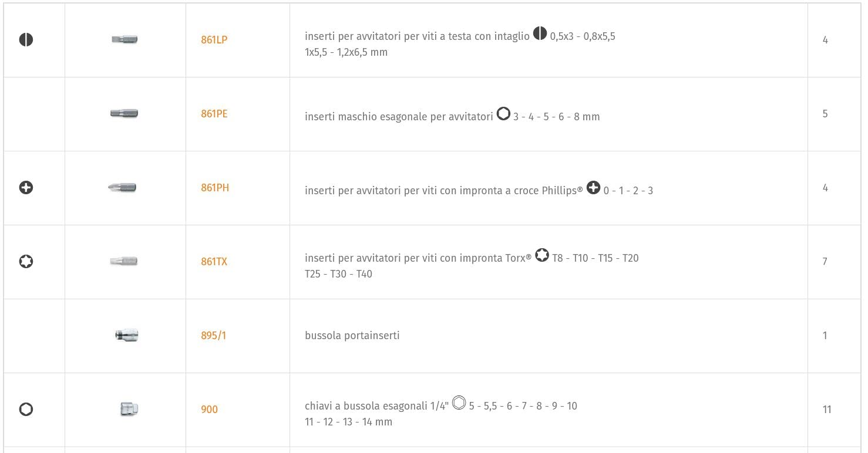Open the 895/1 product link
The height and width of the screenshot is (453, 868).
(x=213, y=336)
